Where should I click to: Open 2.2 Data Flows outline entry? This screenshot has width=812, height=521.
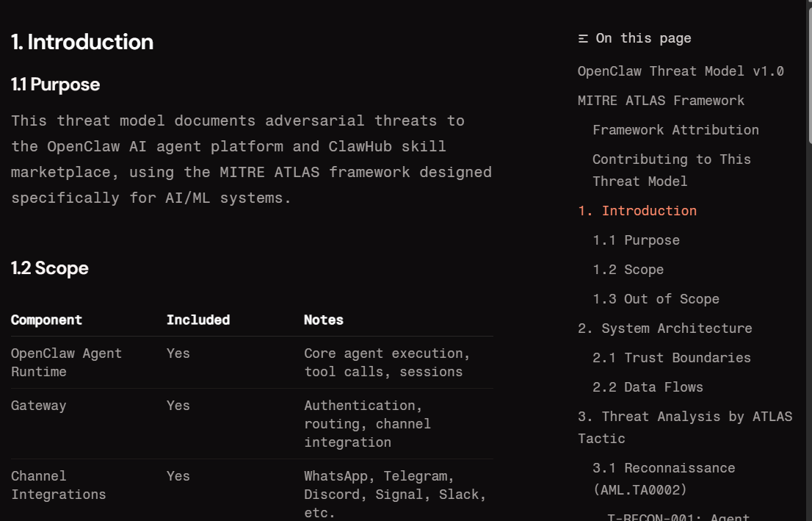(x=648, y=388)
